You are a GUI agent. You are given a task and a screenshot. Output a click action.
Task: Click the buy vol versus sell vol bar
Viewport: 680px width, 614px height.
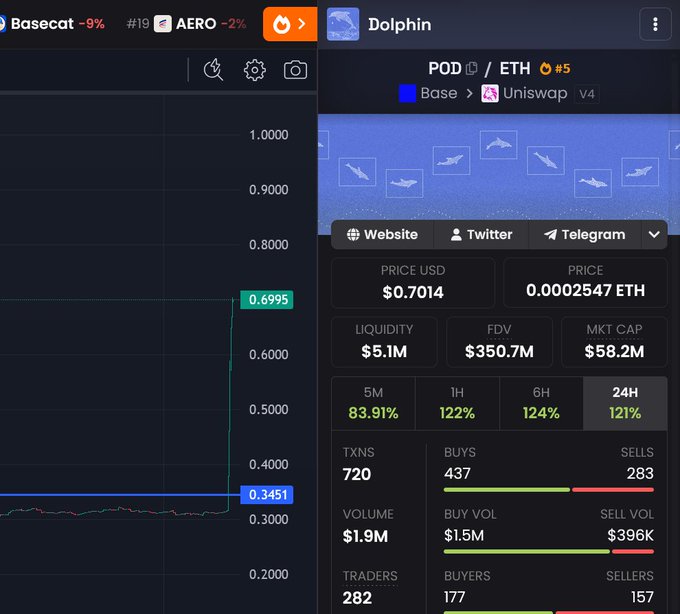tap(549, 552)
